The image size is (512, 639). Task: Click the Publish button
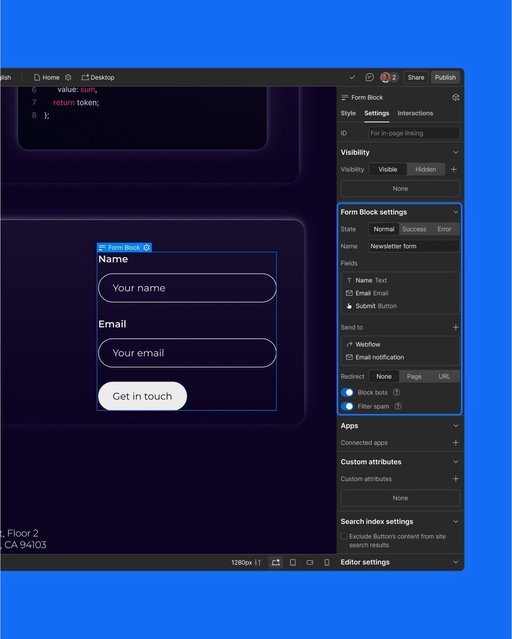[445, 77]
